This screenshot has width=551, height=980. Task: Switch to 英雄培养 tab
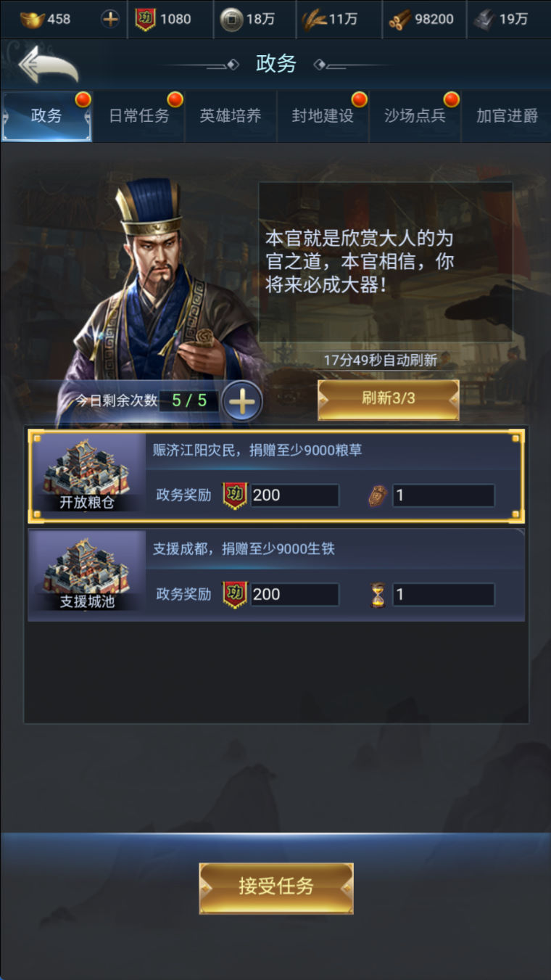[x=231, y=116]
